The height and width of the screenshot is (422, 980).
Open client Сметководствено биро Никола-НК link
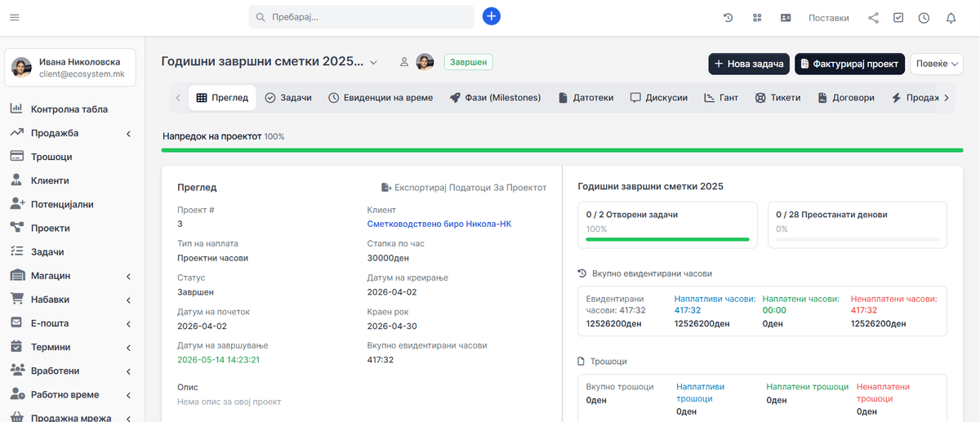(439, 224)
